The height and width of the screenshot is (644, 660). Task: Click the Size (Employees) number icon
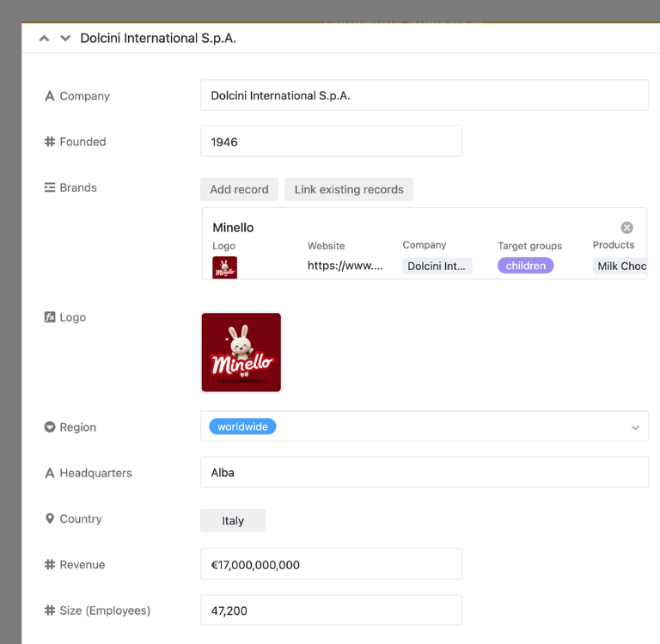click(50, 610)
